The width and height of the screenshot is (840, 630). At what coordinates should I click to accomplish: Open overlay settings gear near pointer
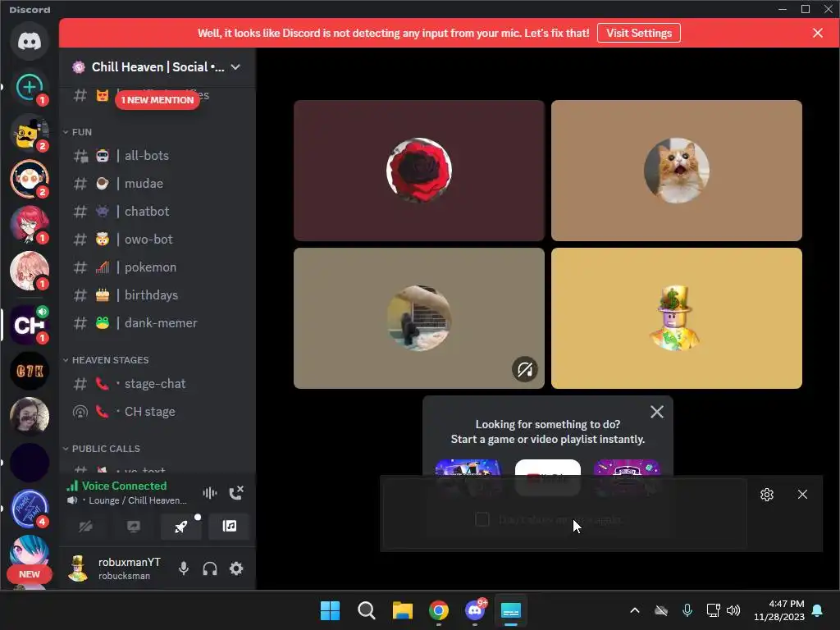tap(767, 495)
